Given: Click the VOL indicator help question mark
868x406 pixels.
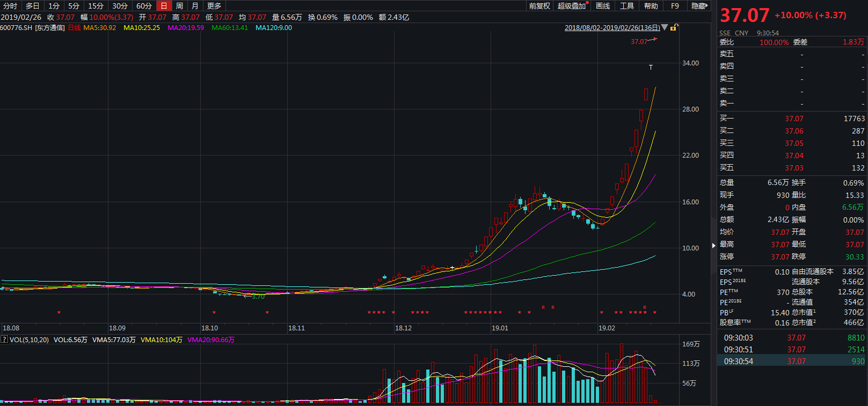Looking at the screenshot, I should pos(4,339).
